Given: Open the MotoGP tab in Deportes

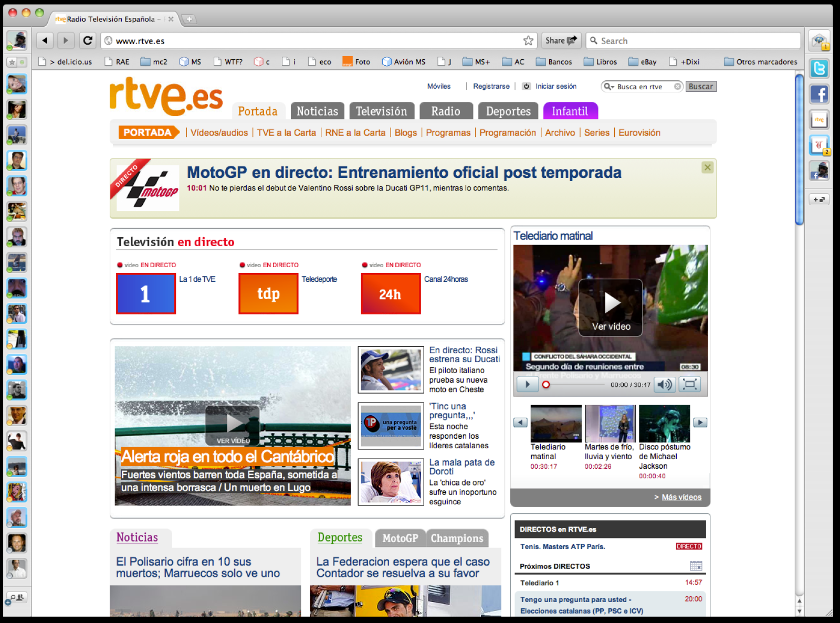Looking at the screenshot, I should pos(400,538).
